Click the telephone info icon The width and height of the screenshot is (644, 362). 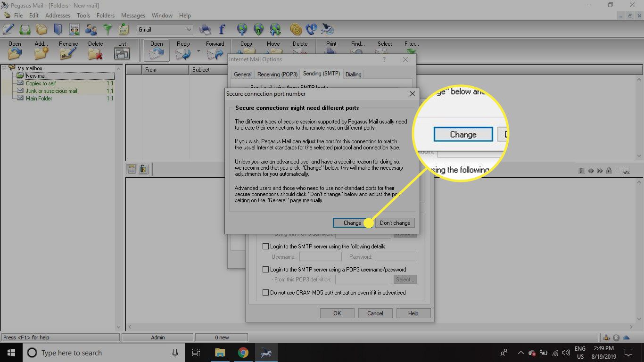coord(311,29)
